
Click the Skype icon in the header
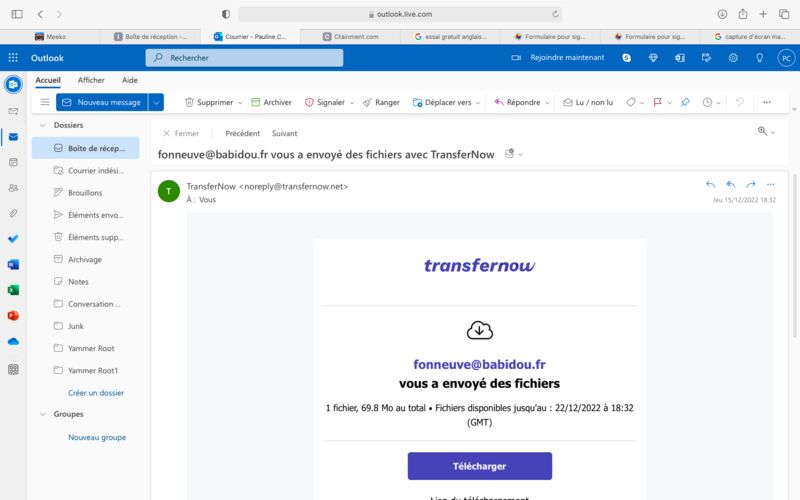point(627,58)
